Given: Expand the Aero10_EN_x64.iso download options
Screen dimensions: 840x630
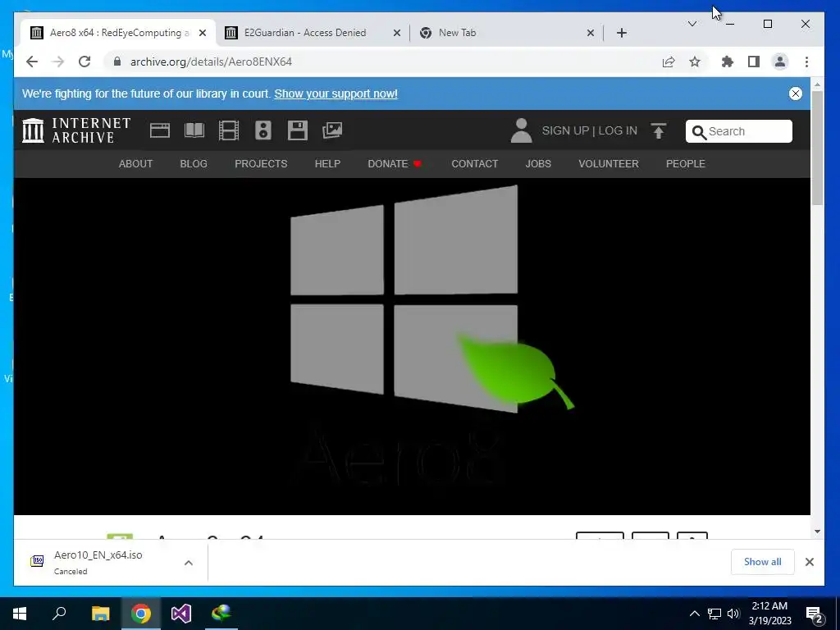Looking at the screenshot, I should [x=189, y=563].
